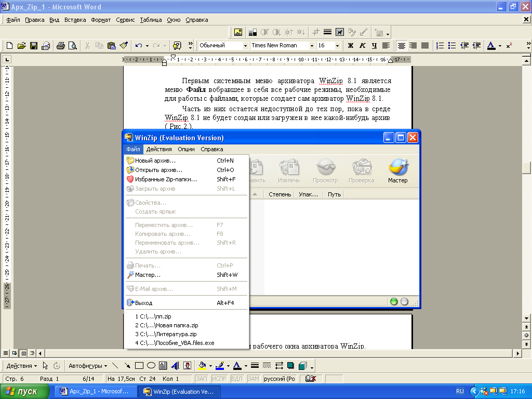Save the document with the floppy icon
Image resolution: width=532 pixels, height=399 pixels.
34,46
